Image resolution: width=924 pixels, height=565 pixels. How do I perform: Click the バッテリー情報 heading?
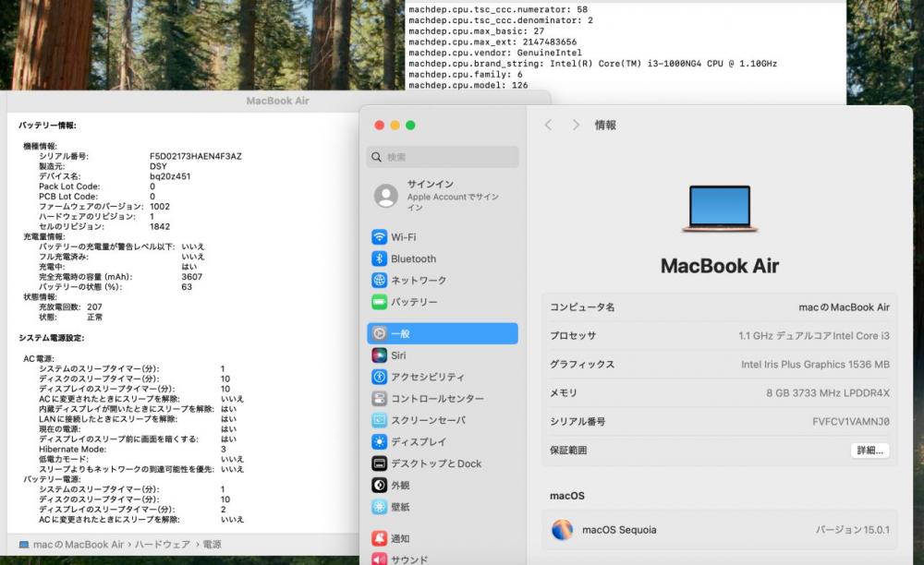pyautogui.click(x=47, y=126)
